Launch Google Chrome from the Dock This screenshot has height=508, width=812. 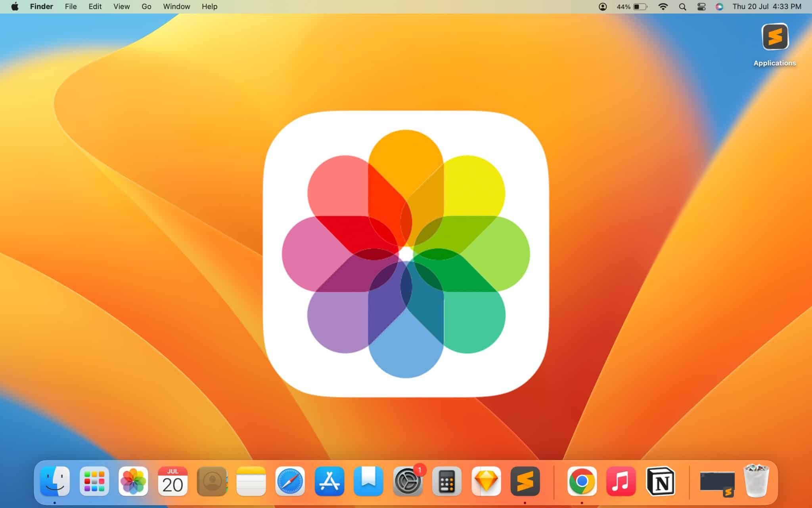pyautogui.click(x=582, y=481)
